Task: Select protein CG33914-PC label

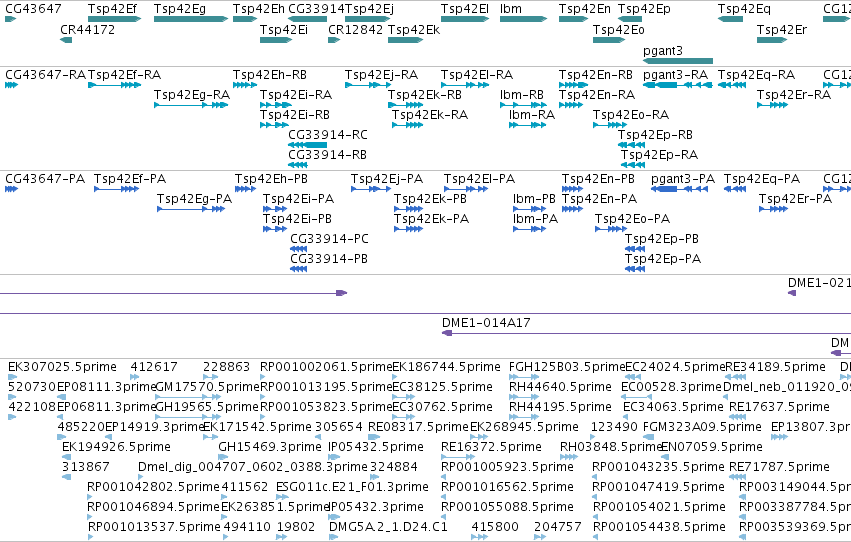Action: [329, 239]
